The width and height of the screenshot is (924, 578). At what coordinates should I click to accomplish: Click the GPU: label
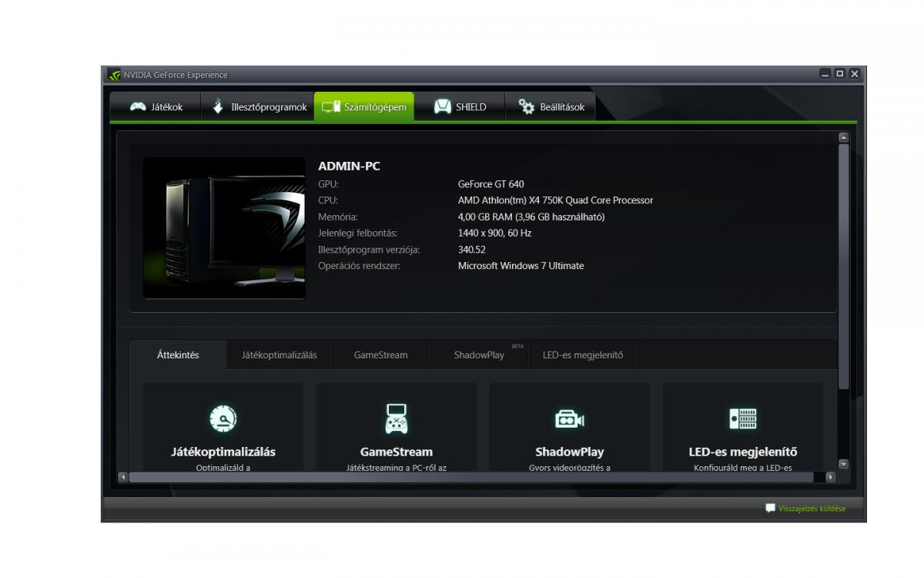328,184
